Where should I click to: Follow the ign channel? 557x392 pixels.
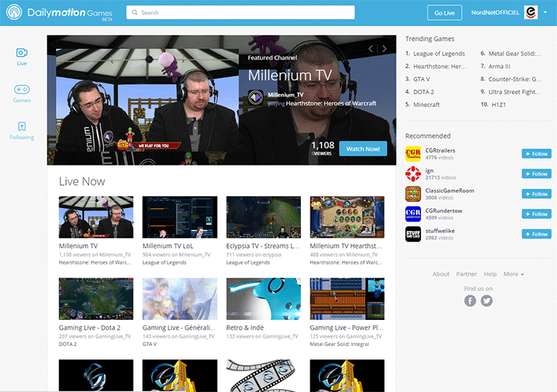pos(536,174)
